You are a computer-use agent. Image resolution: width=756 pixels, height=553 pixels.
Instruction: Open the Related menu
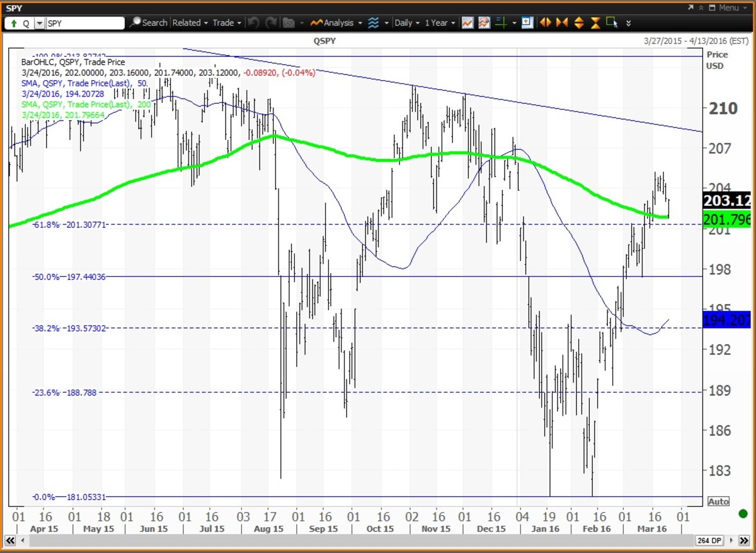tap(190, 23)
